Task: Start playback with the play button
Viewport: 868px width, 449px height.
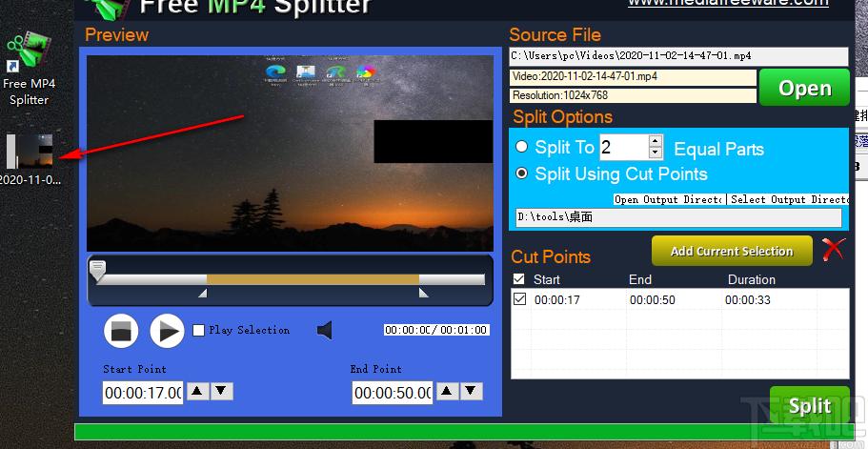Action: tap(167, 331)
